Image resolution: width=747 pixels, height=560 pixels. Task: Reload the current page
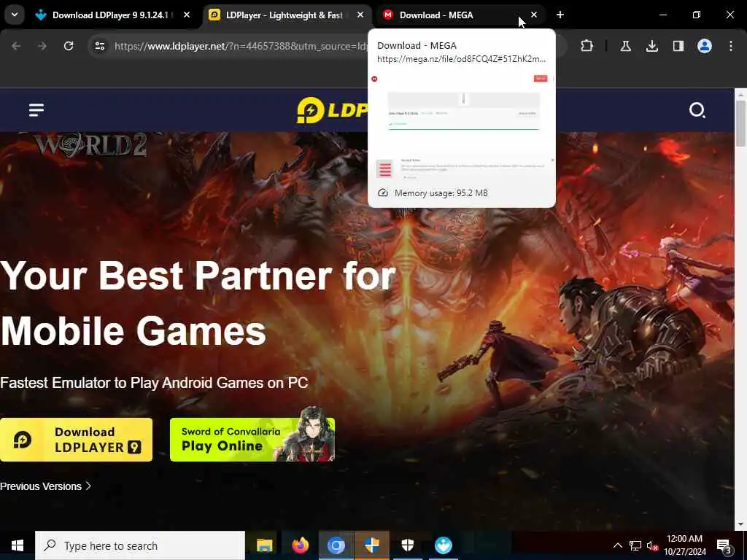click(69, 46)
